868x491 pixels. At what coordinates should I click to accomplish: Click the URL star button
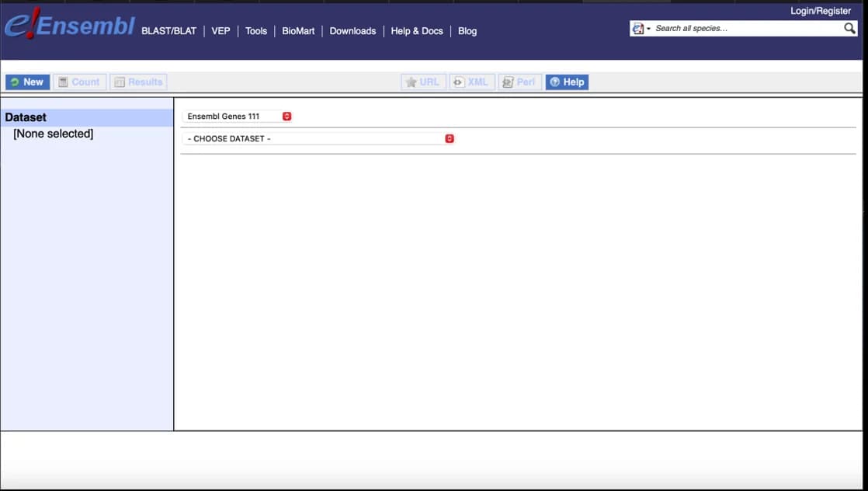pos(423,82)
